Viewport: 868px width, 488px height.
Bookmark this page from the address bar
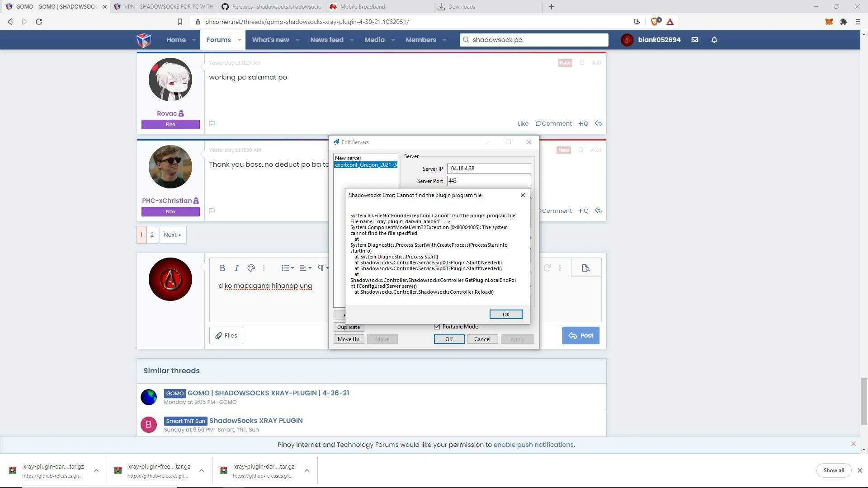[180, 22]
